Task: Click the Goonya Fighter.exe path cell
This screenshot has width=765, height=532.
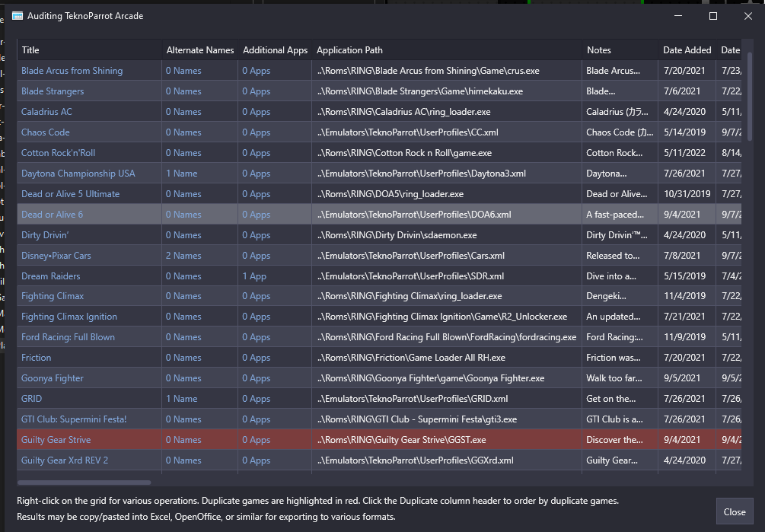Action: click(446, 378)
